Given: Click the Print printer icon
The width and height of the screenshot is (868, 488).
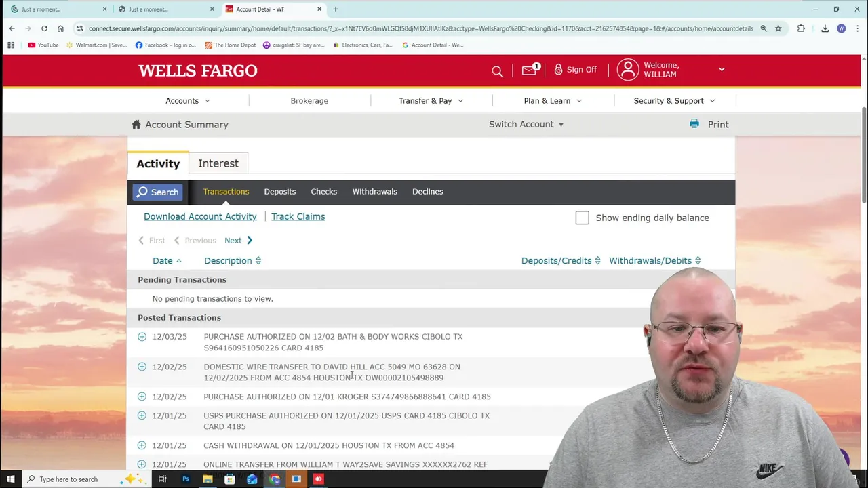Looking at the screenshot, I should tap(694, 124).
